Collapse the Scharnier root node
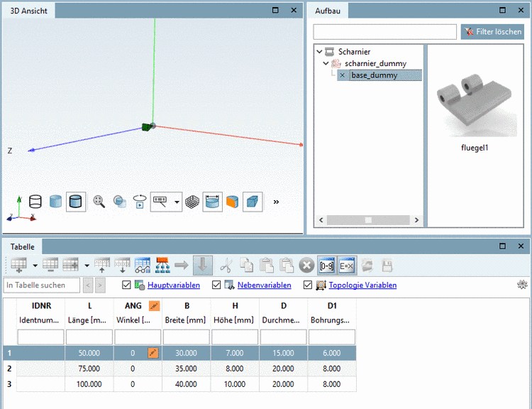The width and height of the screenshot is (532, 409). coord(320,52)
